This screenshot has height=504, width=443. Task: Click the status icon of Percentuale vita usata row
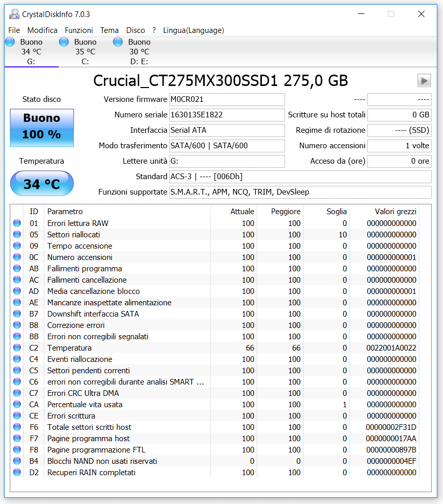point(17,404)
